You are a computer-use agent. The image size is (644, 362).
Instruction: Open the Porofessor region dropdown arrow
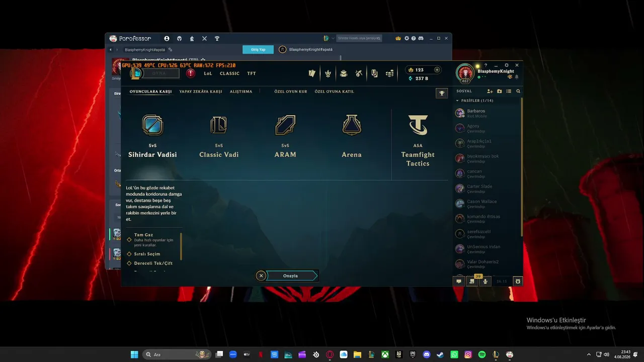click(x=333, y=38)
